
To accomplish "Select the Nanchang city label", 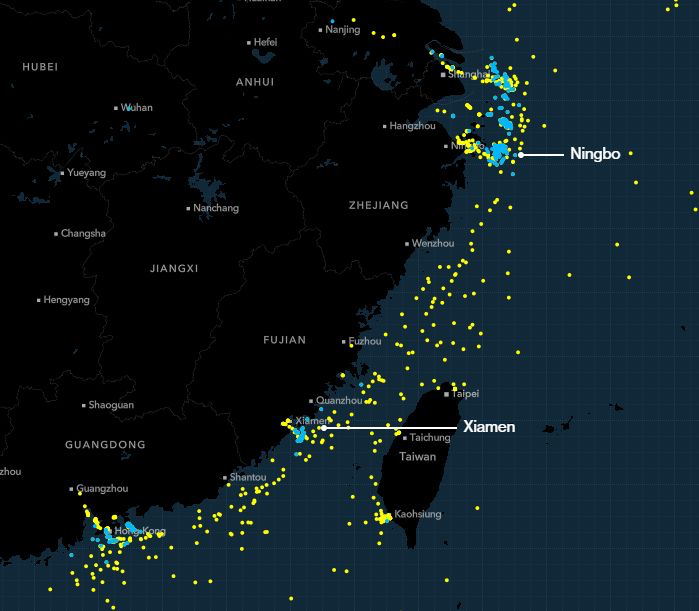I will click(217, 208).
